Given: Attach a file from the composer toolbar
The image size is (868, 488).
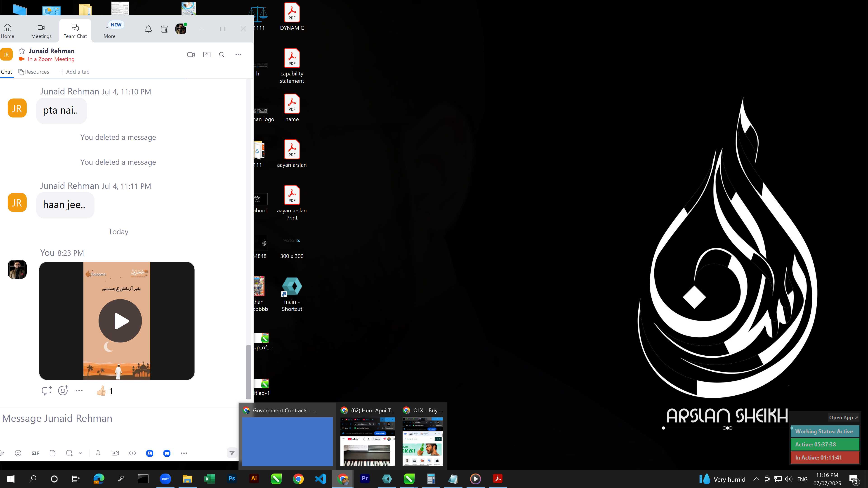Looking at the screenshot, I should tap(52, 453).
